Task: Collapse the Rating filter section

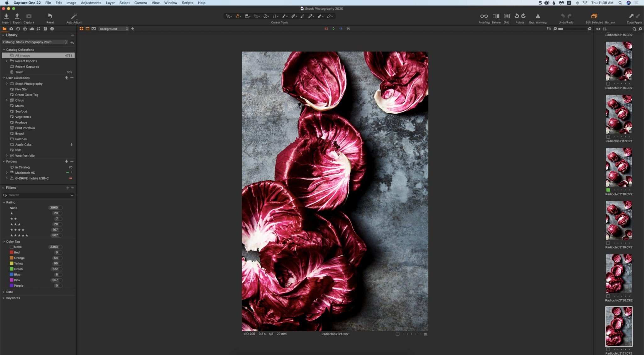Action: (x=3, y=202)
